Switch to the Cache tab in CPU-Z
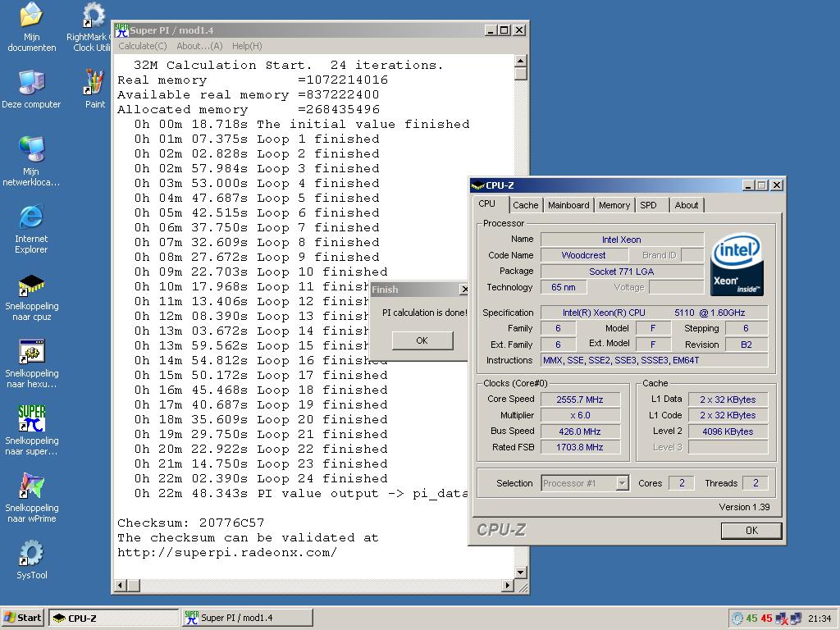Image resolution: width=840 pixels, height=630 pixels. [525, 205]
